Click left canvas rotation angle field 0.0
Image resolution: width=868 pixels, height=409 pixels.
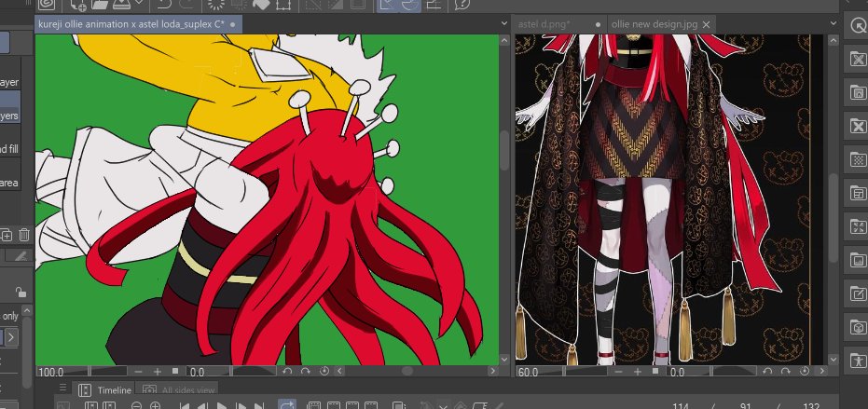197,372
